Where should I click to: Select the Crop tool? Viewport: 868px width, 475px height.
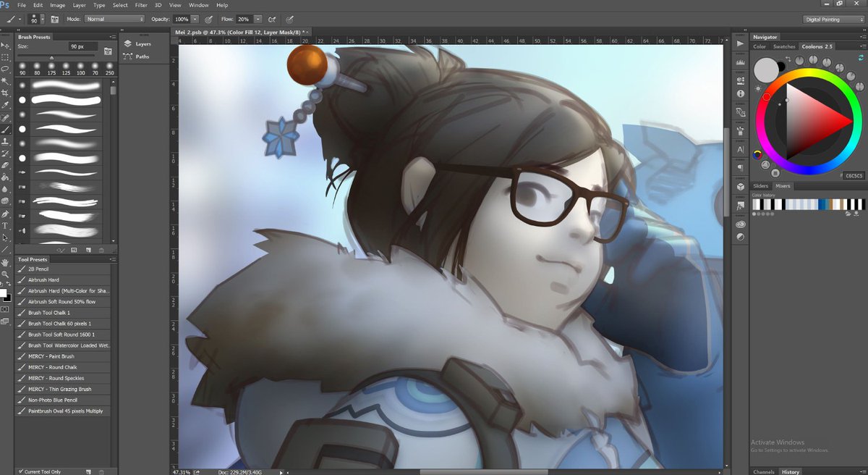5,93
